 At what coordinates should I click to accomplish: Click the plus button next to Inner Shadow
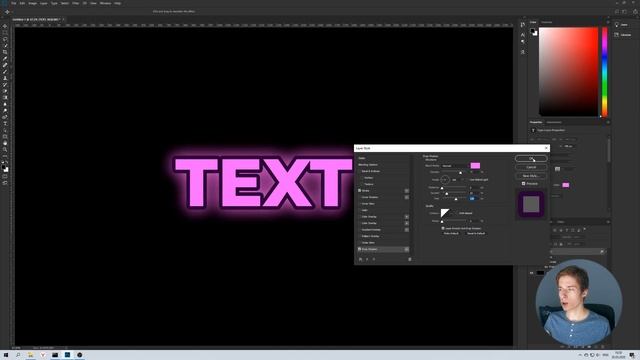(x=407, y=197)
